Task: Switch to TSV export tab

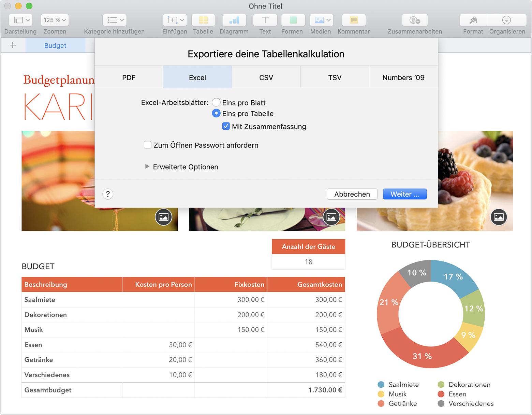Action: coord(335,77)
